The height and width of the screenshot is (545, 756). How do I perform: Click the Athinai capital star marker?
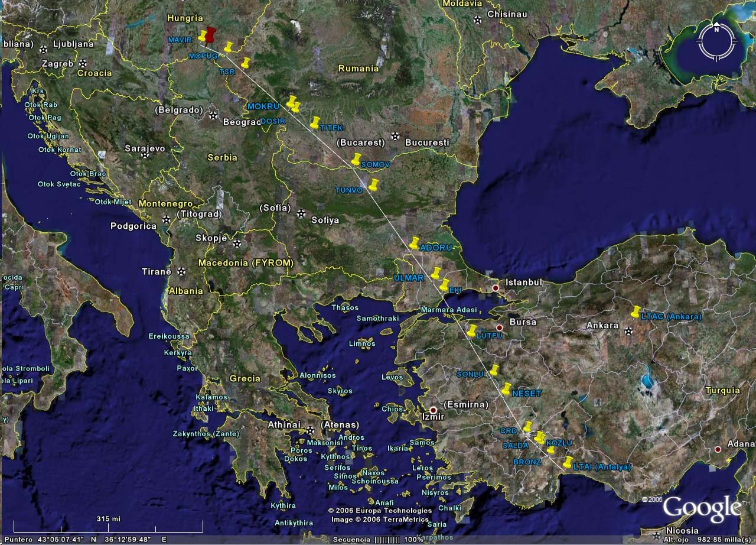click(x=311, y=430)
